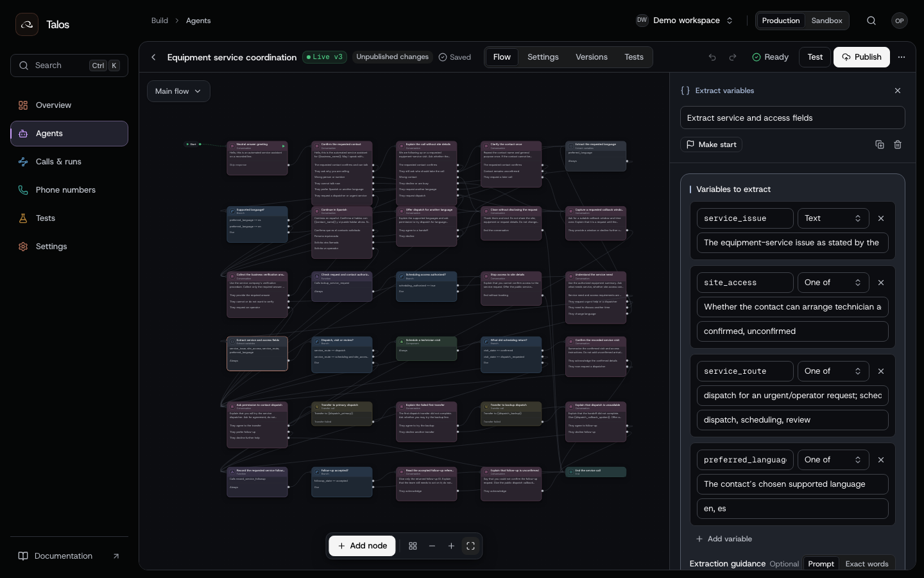Remove the preferred_language variable

coord(881,460)
